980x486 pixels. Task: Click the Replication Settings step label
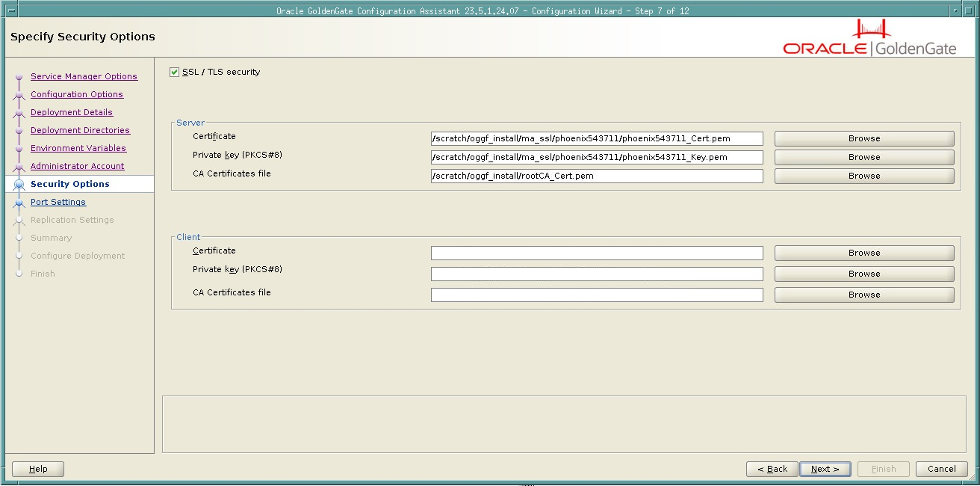point(72,220)
